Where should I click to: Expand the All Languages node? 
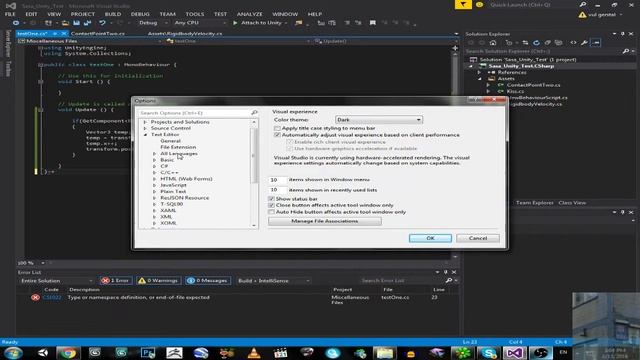click(x=155, y=154)
